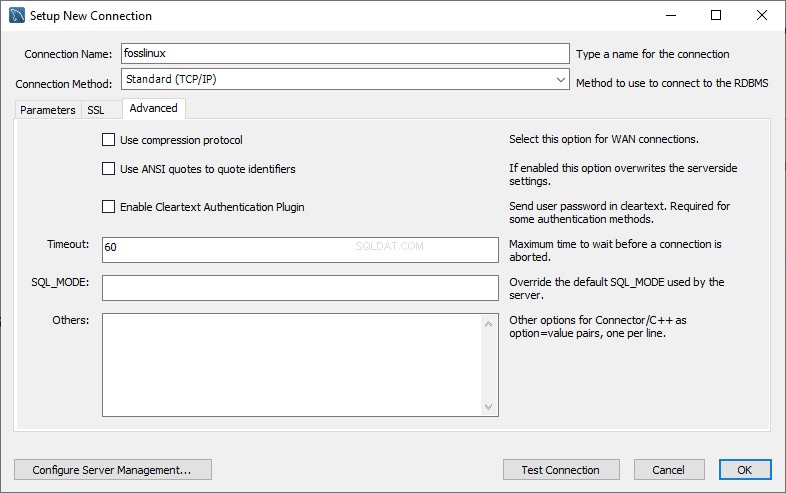Select the Standard (TCP/IP) combo box
786x493 pixels.
point(345,79)
